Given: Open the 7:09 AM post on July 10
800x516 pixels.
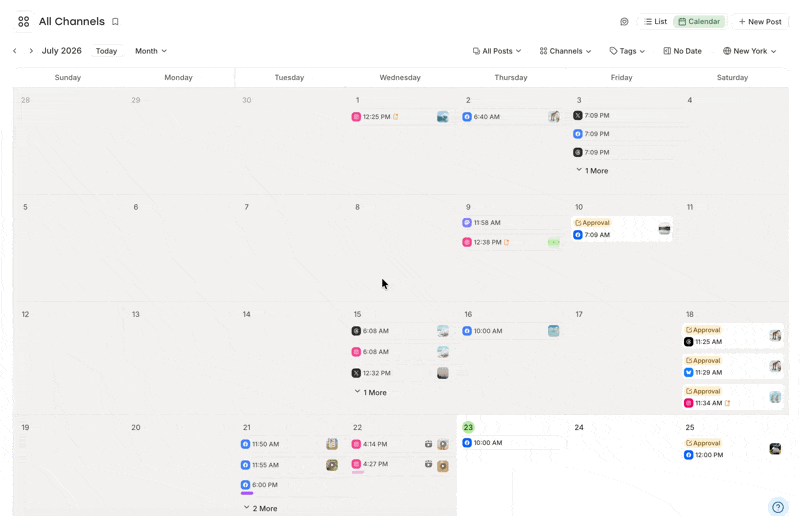Looking at the screenshot, I should point(621,229).
